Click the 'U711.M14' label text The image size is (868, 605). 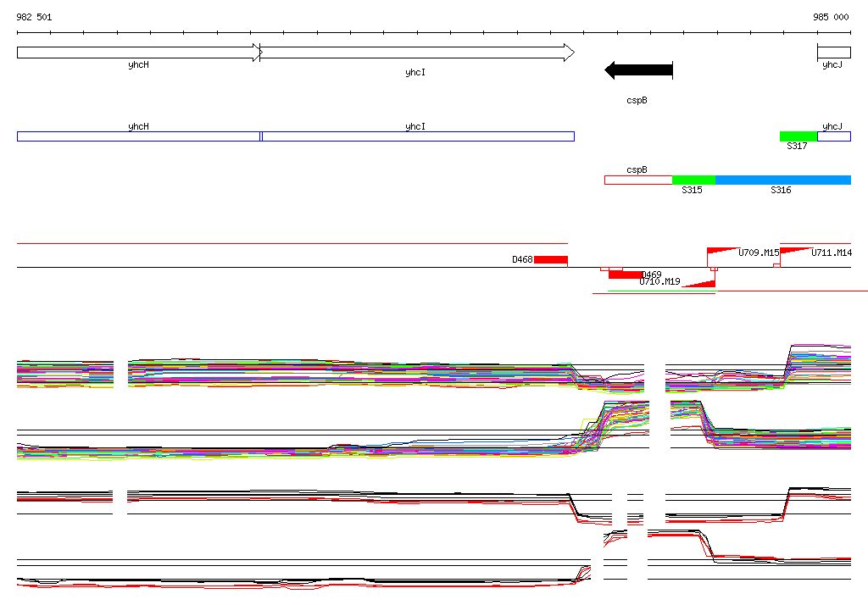pyautogui.click(x=832, y=253)
